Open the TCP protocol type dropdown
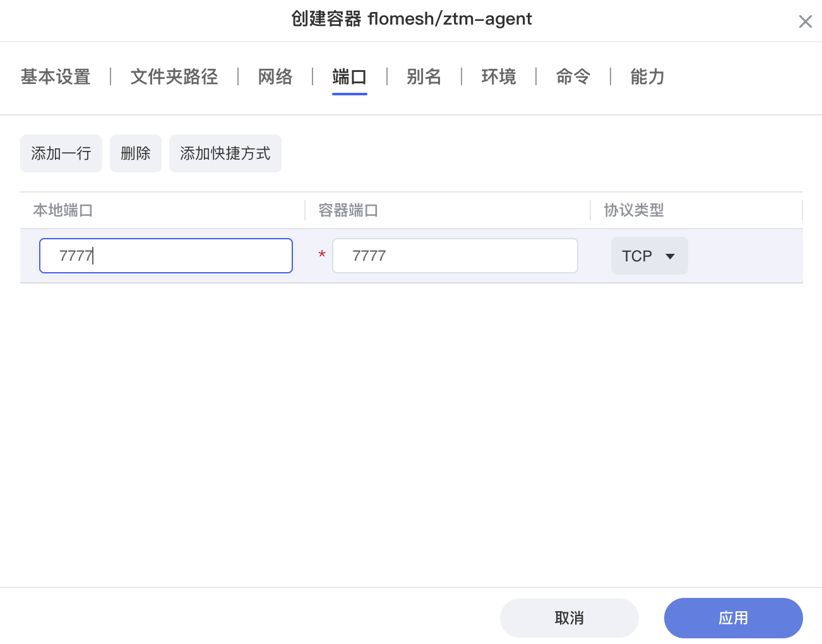The width and height of the screenshot is (822, 644). [x=649, y=256]
